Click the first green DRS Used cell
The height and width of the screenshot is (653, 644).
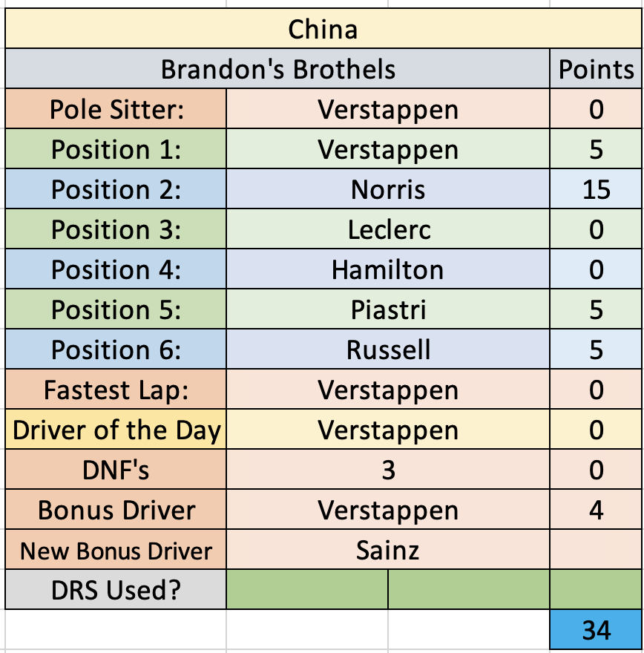click(x=307, y=589)
